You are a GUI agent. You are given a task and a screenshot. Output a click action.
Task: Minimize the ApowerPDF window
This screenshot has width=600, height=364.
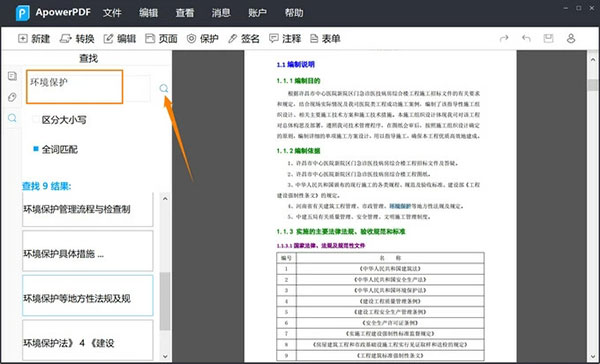pos(566,8)
